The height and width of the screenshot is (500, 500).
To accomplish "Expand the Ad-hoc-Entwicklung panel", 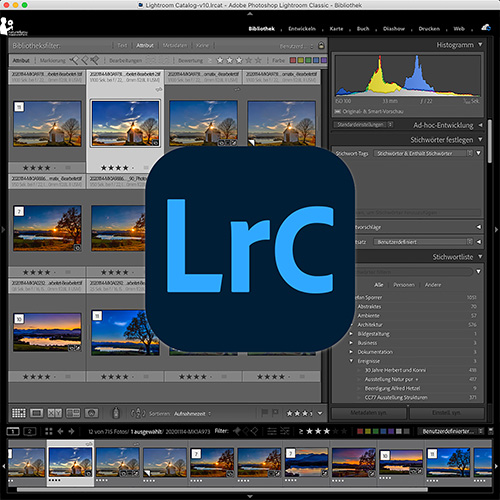I will click(480, 125).
